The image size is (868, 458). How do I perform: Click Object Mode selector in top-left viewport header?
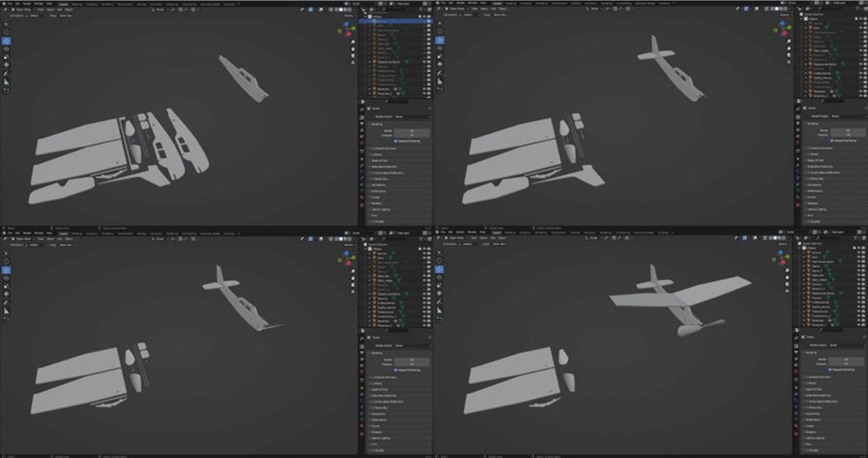(17, 9)
